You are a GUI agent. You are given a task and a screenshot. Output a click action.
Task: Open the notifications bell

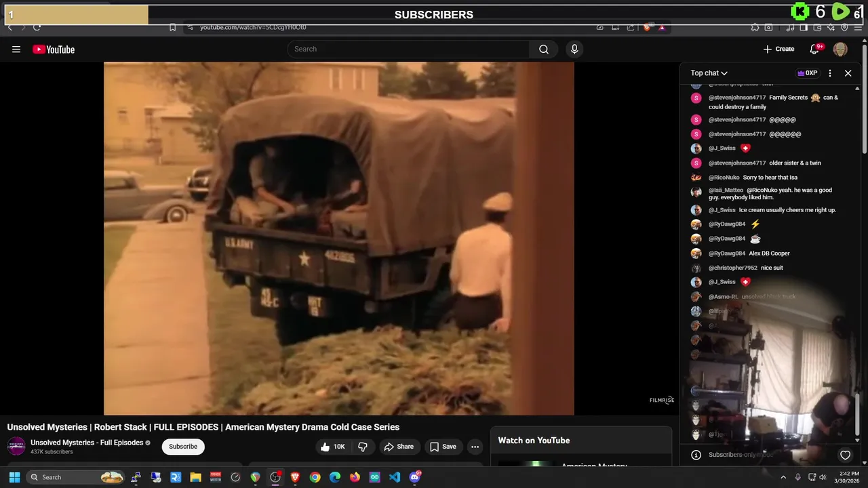coord(815,49)
